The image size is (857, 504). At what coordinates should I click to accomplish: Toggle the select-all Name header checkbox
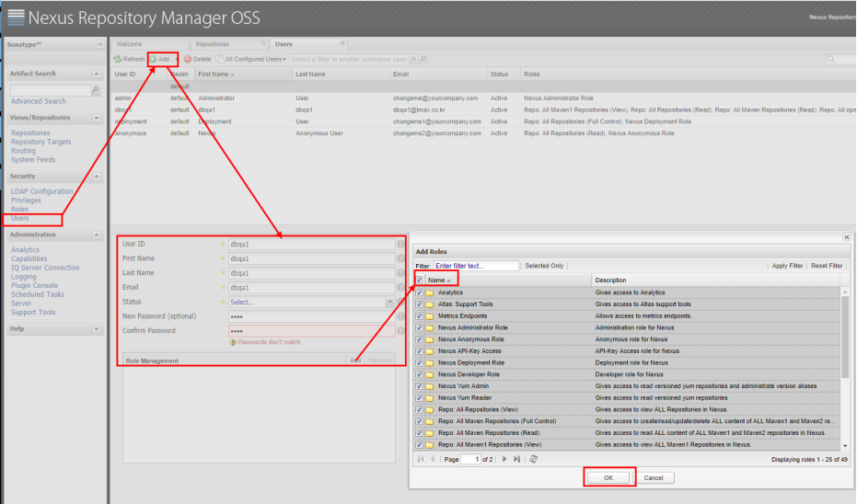tap(419, 281)
